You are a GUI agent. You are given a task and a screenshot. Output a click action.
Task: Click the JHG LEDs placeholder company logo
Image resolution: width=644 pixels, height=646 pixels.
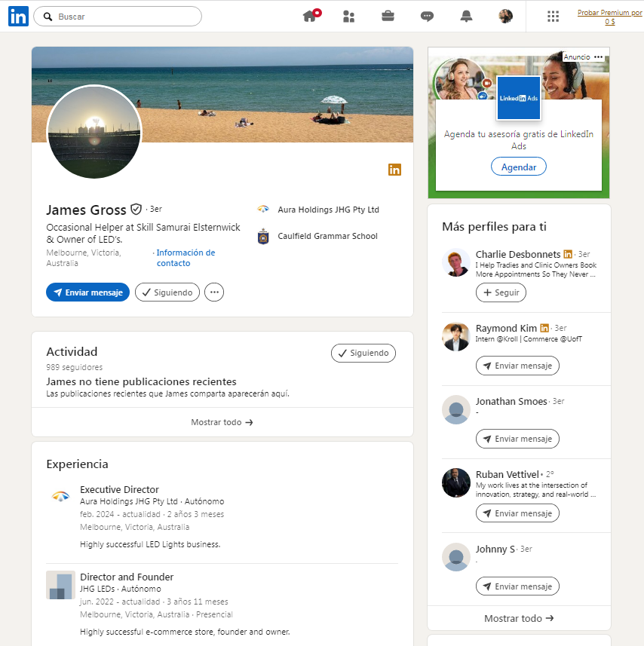[x=60, y=585]
